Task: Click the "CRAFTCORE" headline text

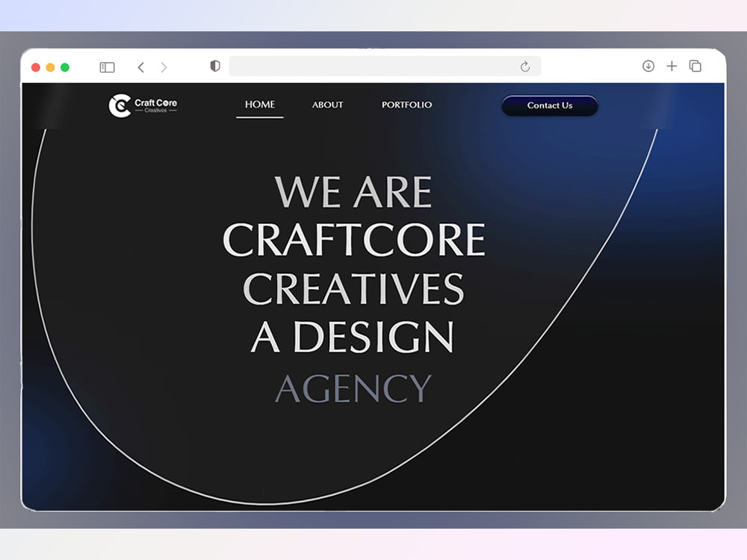Action: coord(354,240)
